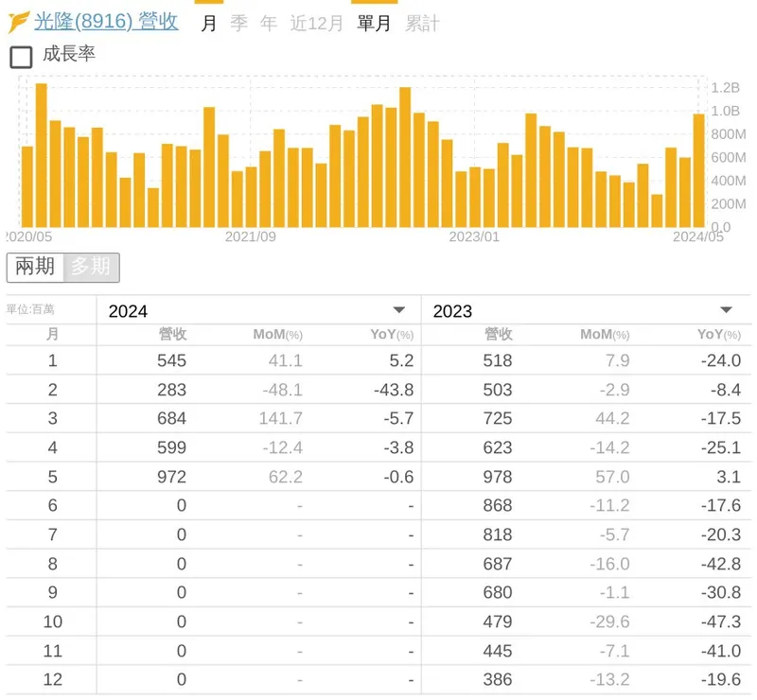
Task: Click the 單位:百萬 unit label
Action: (x=30, y=309)
